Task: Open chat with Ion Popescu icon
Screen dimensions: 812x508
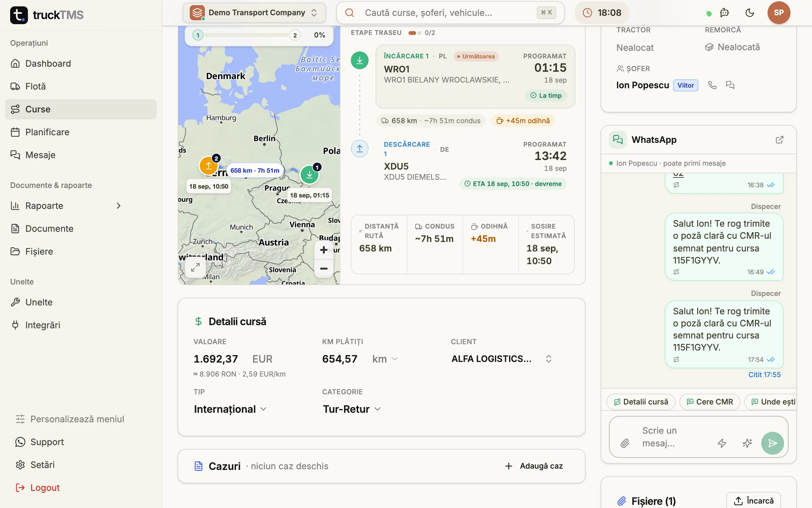Action: 730,85
